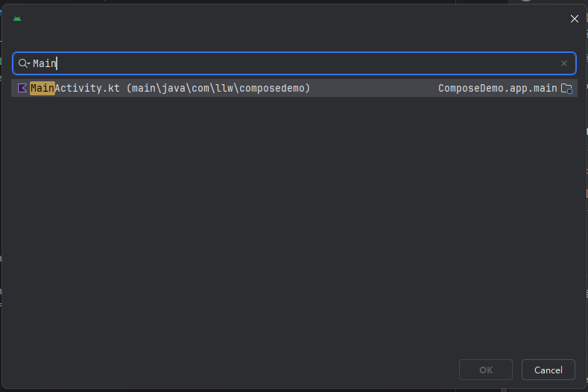
Task: Click the module folder icon at row end
Action: coord(566,89)
